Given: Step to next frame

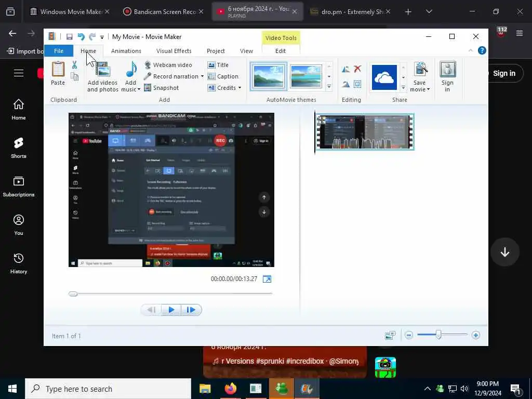Looking at the screenshot, I should [x=191, y=310].
